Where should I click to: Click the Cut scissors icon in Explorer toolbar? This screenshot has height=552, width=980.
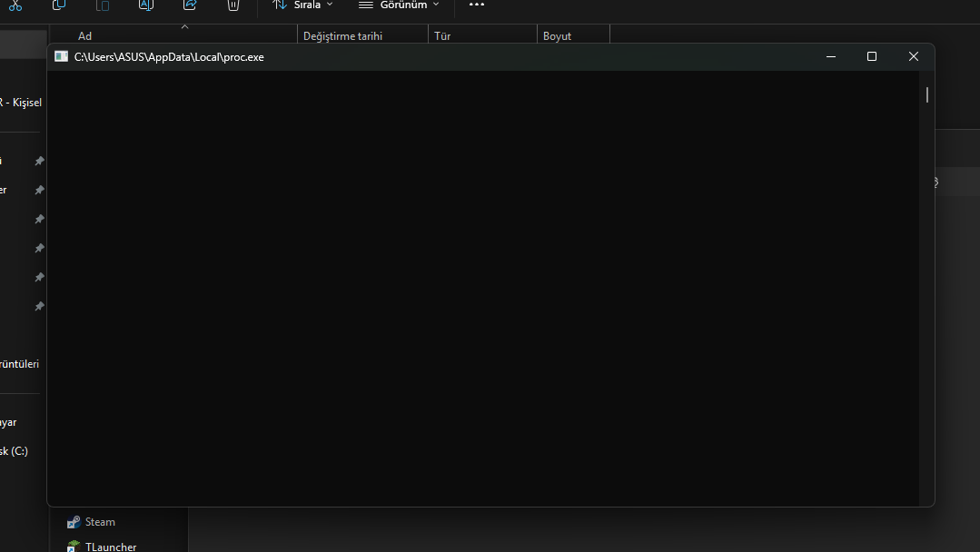[15, 5]
